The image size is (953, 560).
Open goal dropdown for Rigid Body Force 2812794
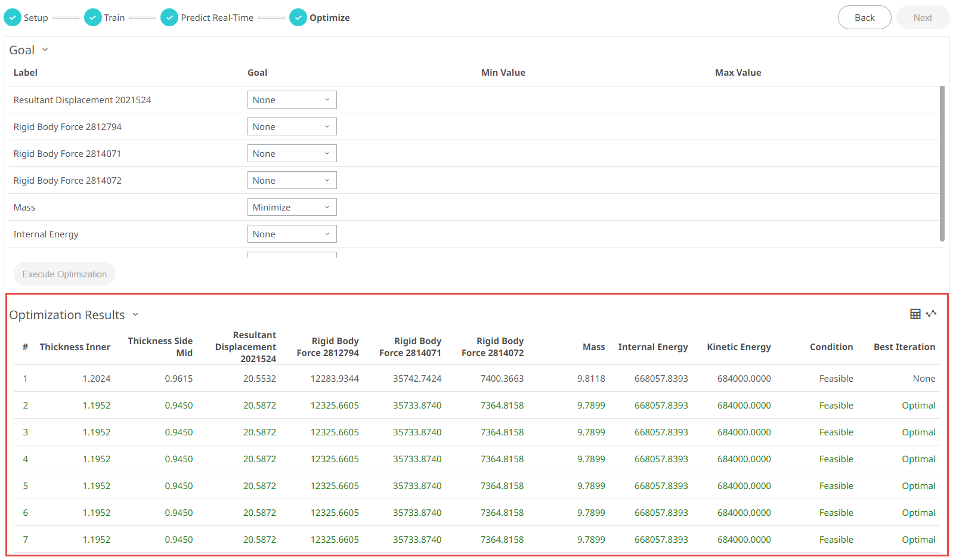[292, 127]
